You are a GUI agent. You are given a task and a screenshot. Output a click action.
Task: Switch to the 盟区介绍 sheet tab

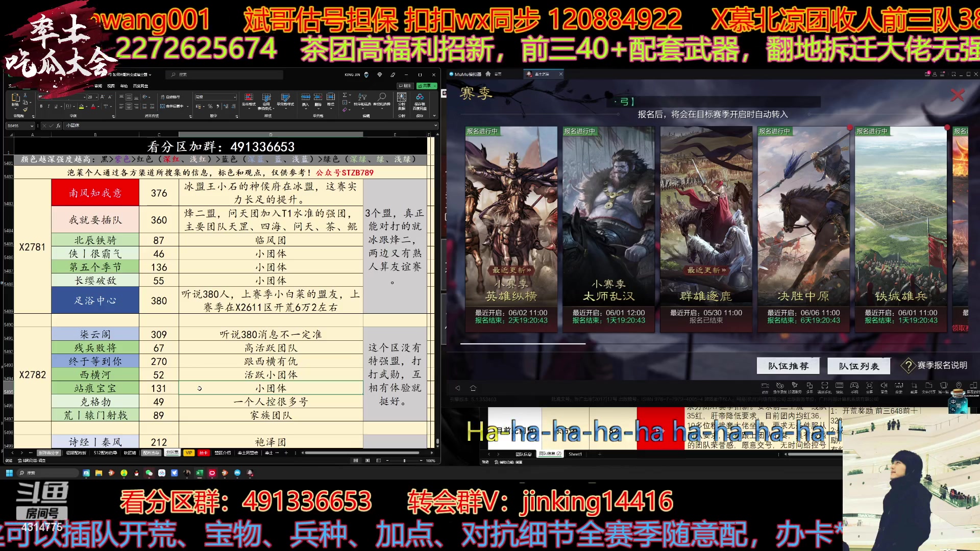coord(223,453)
